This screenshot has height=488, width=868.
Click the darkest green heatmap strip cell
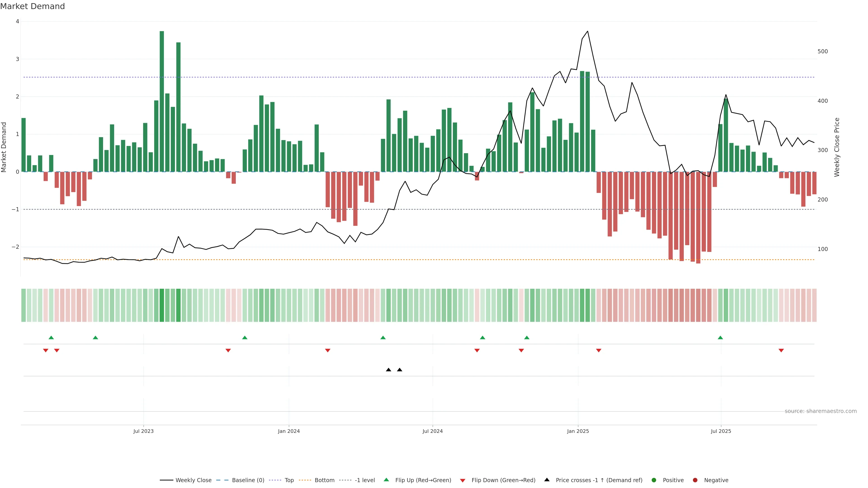tap(162, 305)
